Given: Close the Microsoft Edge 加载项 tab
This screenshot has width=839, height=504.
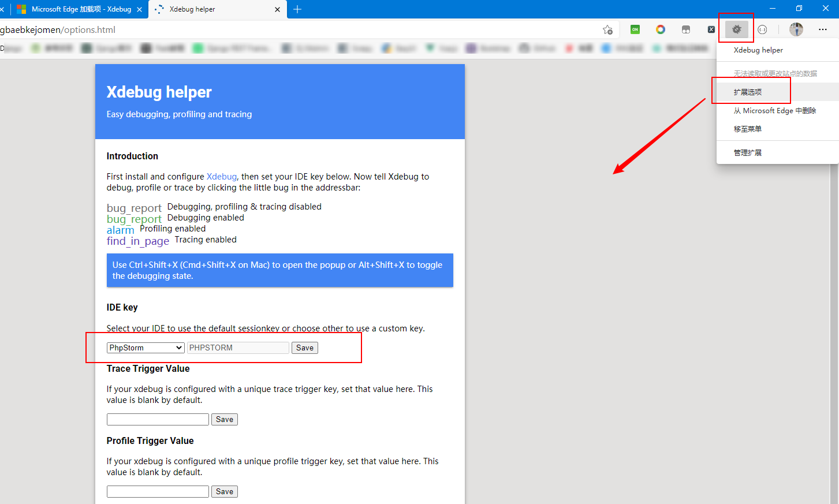Looking at the screenshot, I should [139, 9].
